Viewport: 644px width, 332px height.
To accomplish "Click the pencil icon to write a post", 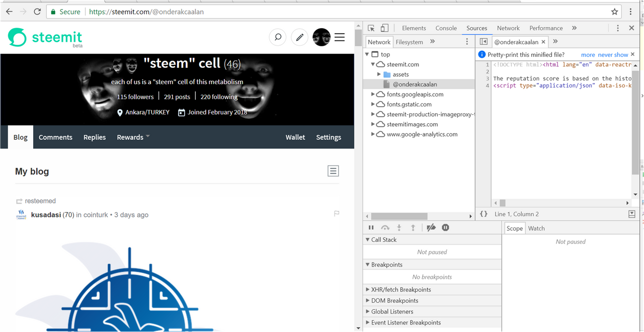I will tap(299, 37).
